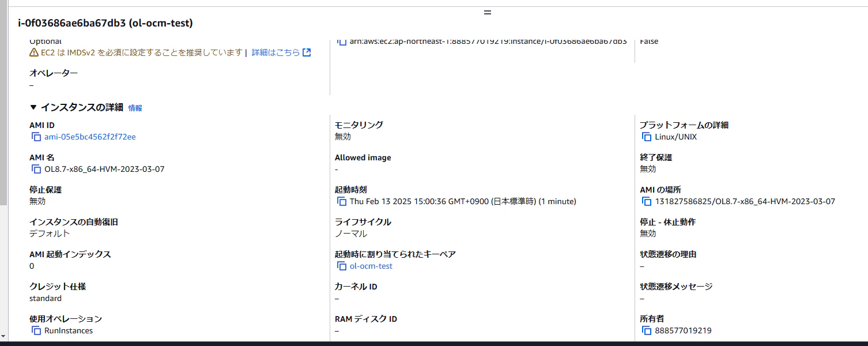Open the 情報 link beside インスタンスの詳細
The height and width of the screenshot is (346, 868).
135,108
